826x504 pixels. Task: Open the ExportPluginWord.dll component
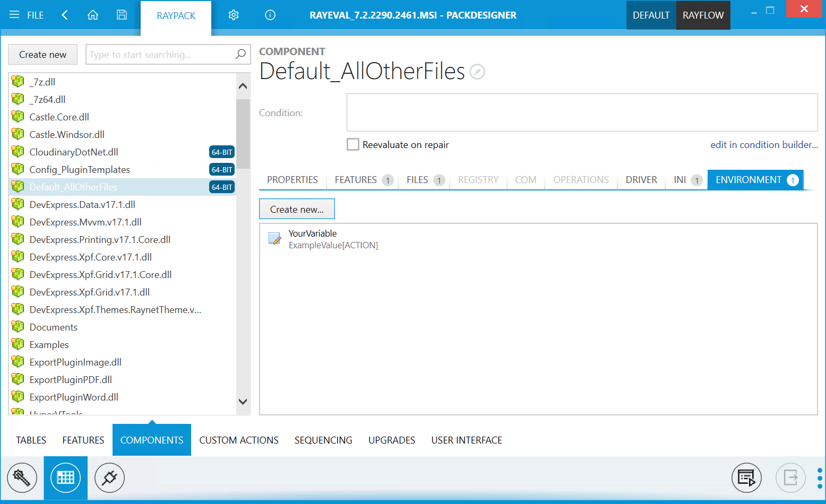click(x=74, y=397)
